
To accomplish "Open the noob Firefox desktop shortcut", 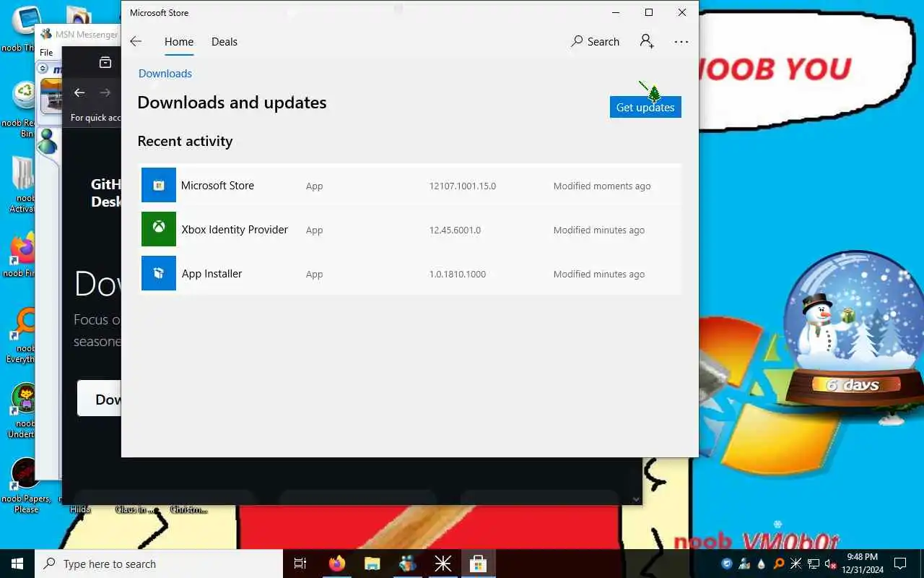I will click(22, 254).
